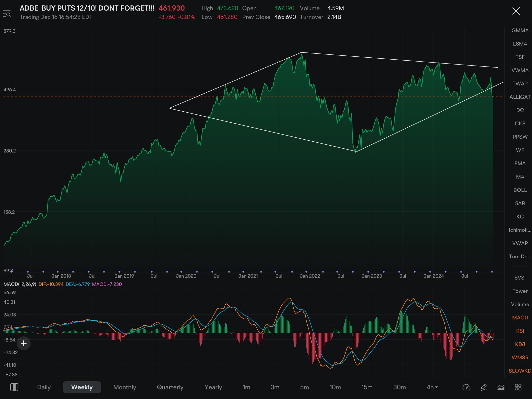Switch to the Yearly interval
532x399 pixels.
pos(213,387)
